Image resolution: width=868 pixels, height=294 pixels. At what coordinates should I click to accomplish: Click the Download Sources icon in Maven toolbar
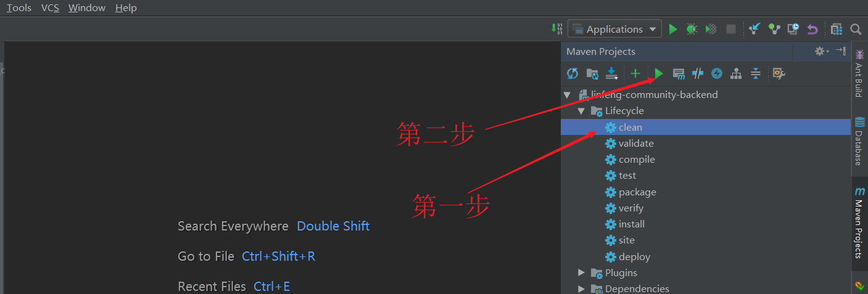tap(611, 74)
